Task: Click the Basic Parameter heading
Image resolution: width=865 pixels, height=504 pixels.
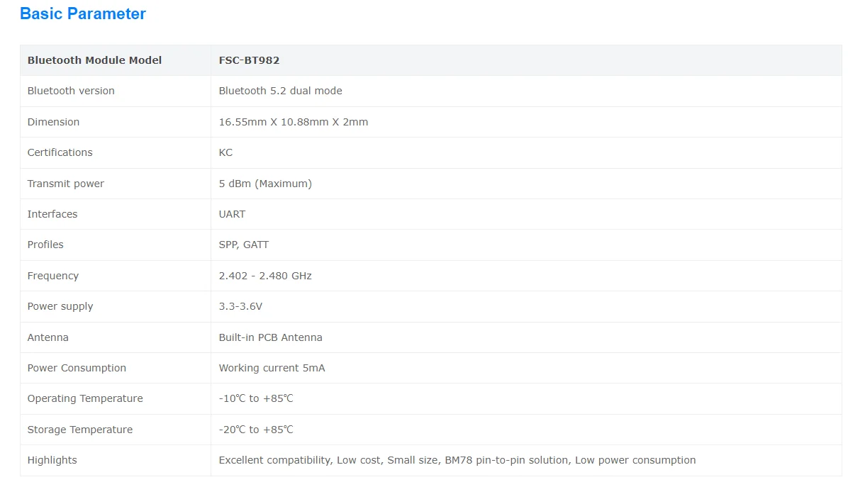Action: 83,14
